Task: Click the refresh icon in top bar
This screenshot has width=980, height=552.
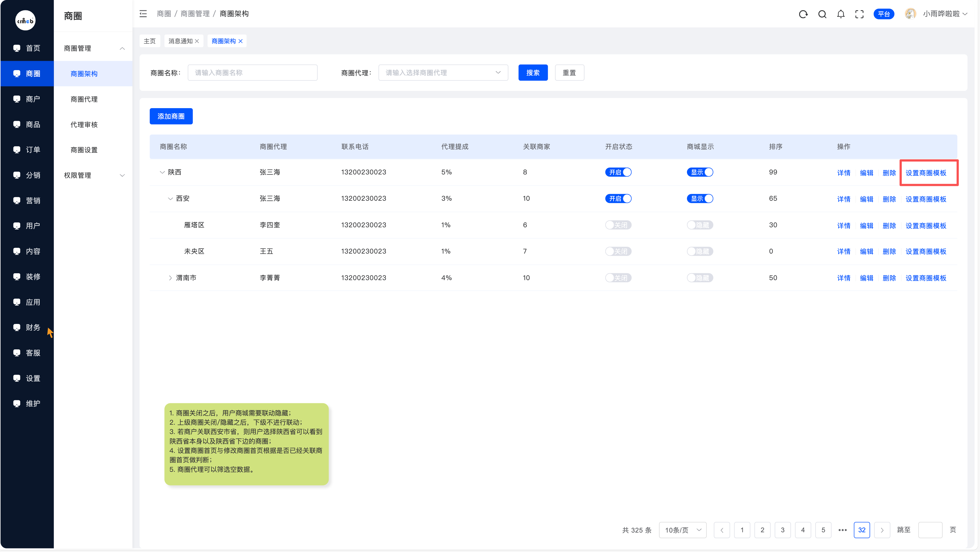Action: pos(803,14)
